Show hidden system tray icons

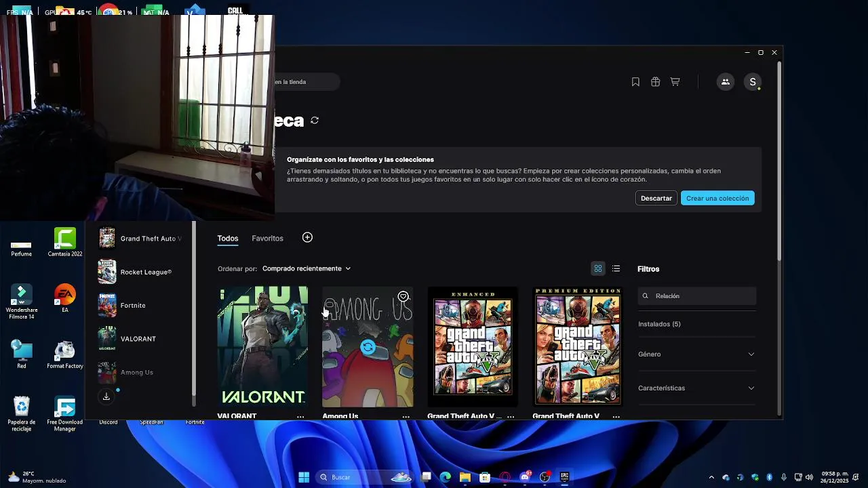coord(711,477)
